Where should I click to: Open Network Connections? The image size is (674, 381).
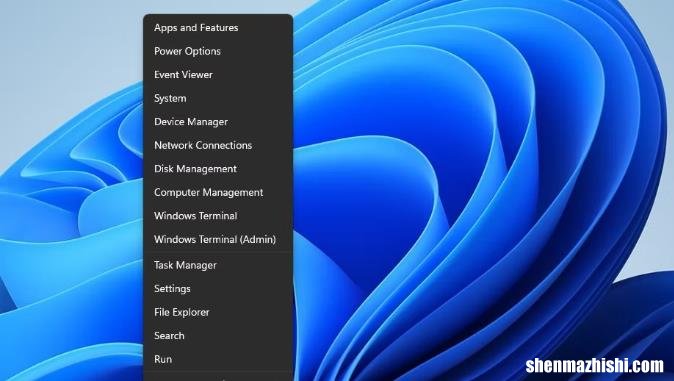[218, 145]
